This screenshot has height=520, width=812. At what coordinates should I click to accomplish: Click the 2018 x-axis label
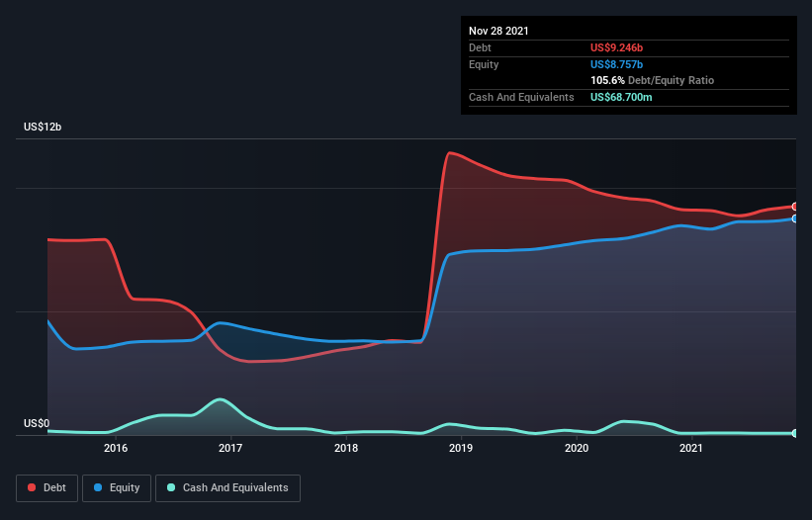[x=346, y=448]
